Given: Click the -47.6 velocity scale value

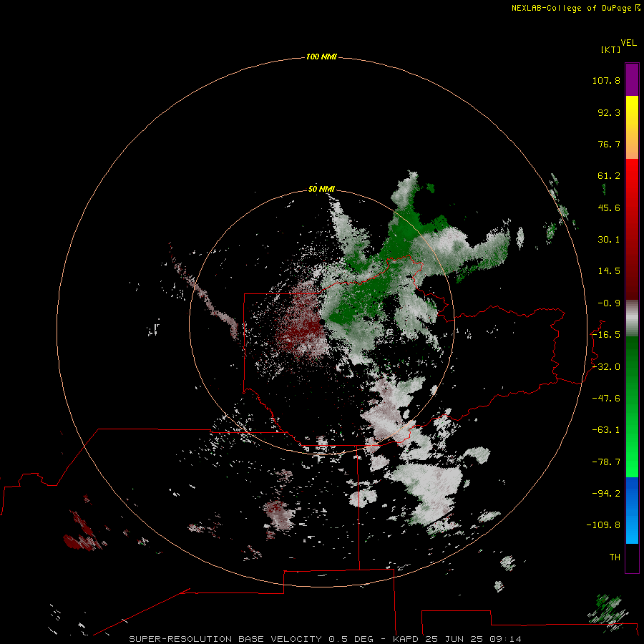Looking at the screenshot, I should [606, 399].
